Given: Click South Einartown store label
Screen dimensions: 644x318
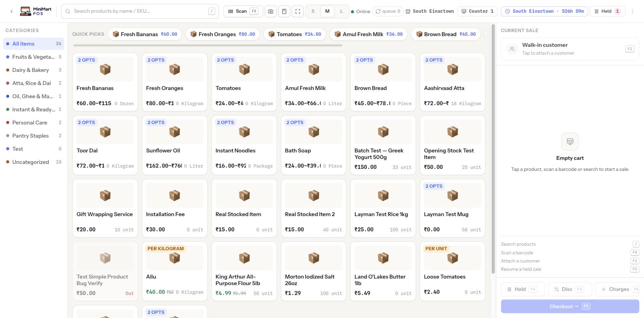Looking at the screenshot, I should 430,12.
